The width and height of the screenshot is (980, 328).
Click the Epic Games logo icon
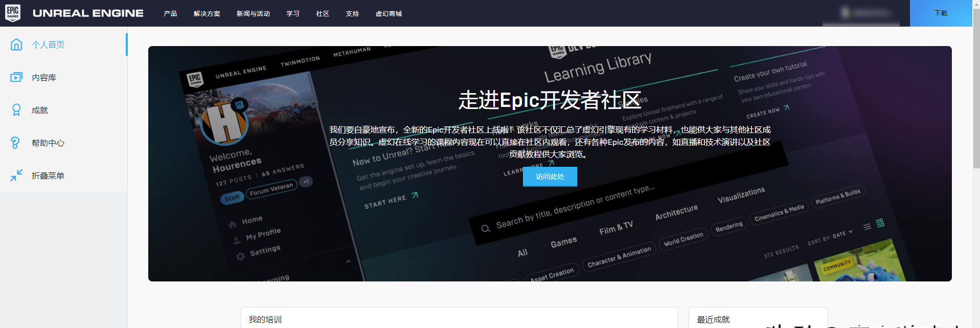pos(13,13)
